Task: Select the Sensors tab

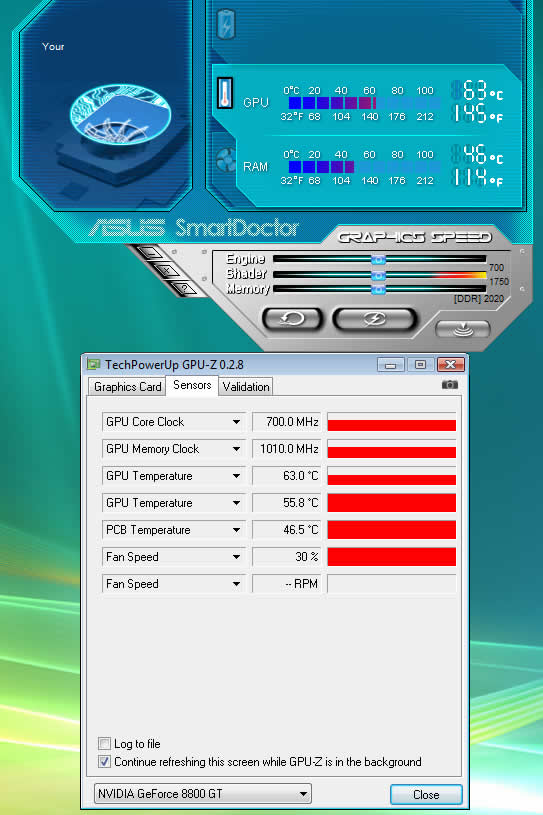Action: point(192,385)
